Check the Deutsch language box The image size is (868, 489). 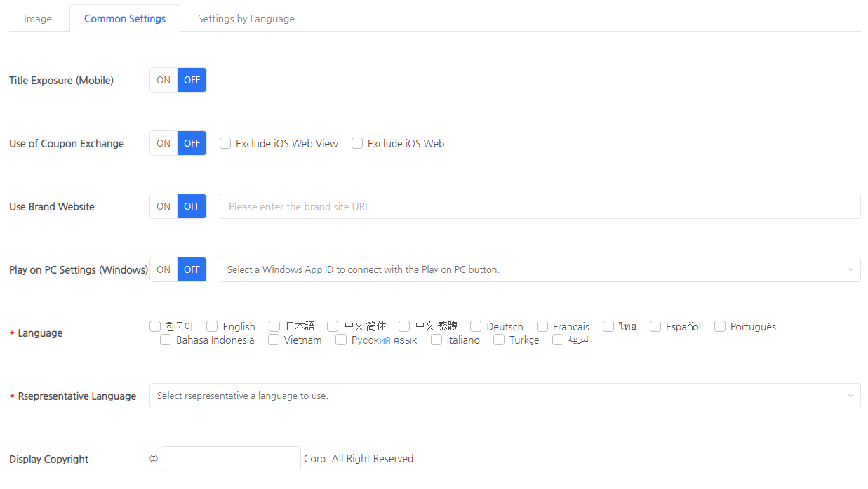coord(476,326)
